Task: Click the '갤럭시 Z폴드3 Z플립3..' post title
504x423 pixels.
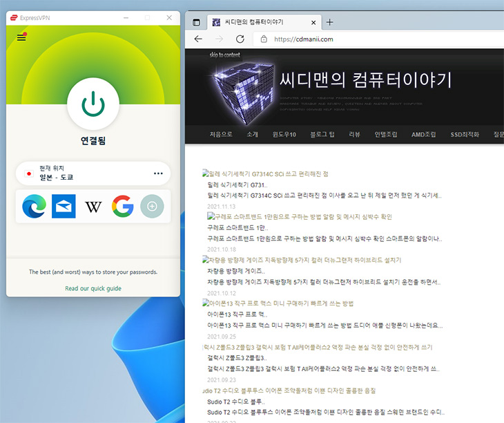Action: click(238, 358)
